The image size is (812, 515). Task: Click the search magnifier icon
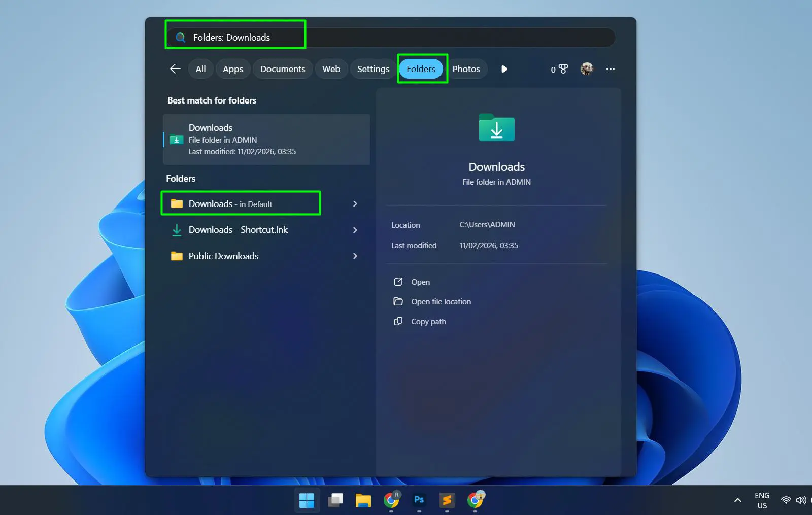181,37
